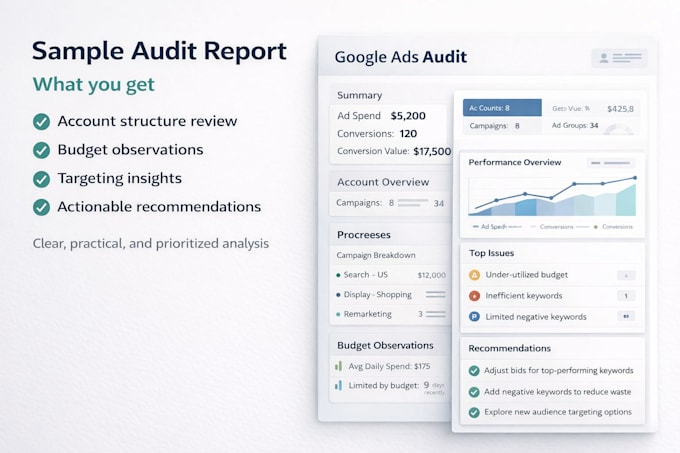The height and width of the screenshot is (453, 680).
Task: Click the bullet dot beside Remarketing
Action: click(x=338, y=314)
